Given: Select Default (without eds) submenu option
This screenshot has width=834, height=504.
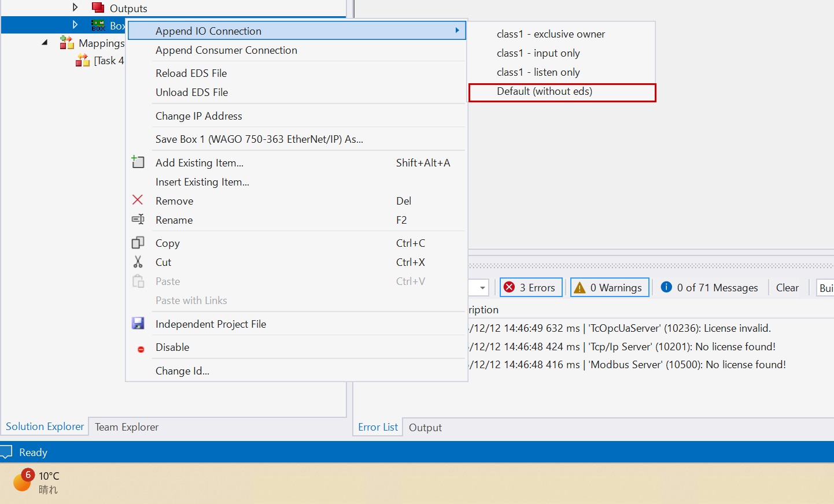Looking at the screenshot, I should (x=544, y=91).
